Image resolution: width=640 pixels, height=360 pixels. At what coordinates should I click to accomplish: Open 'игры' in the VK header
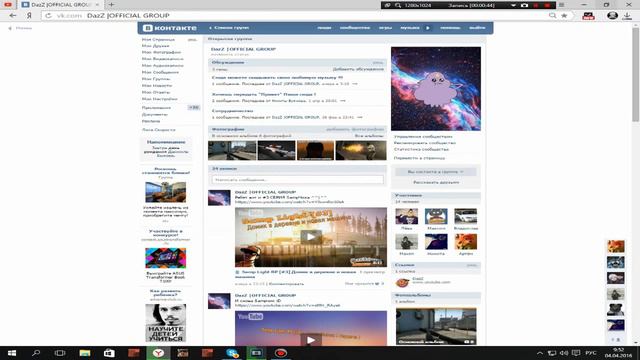tap(385, 28)
